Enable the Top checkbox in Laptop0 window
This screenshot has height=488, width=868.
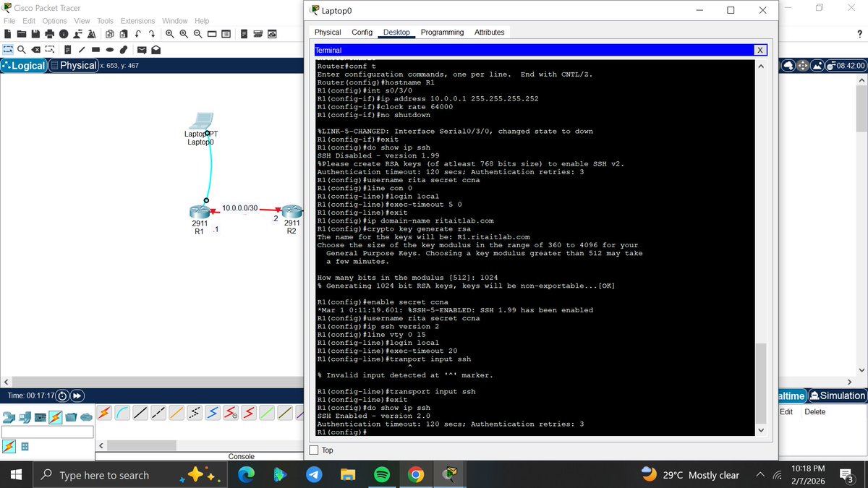click(314, 450)
